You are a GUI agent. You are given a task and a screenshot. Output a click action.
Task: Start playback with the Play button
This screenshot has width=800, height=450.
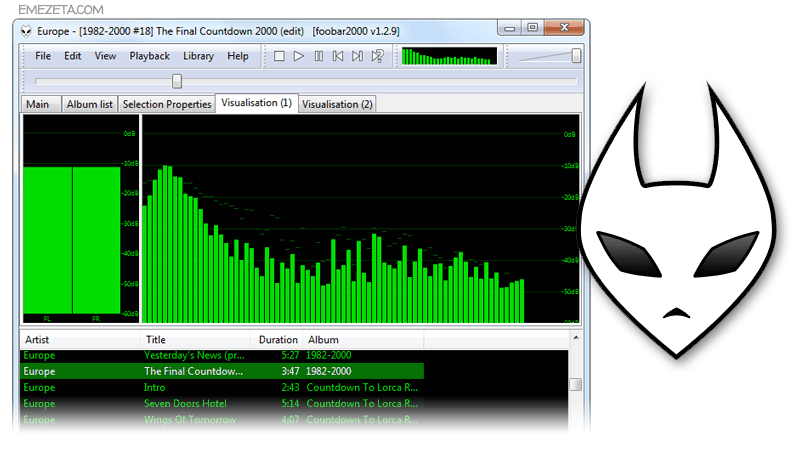(x=299, y=56)
